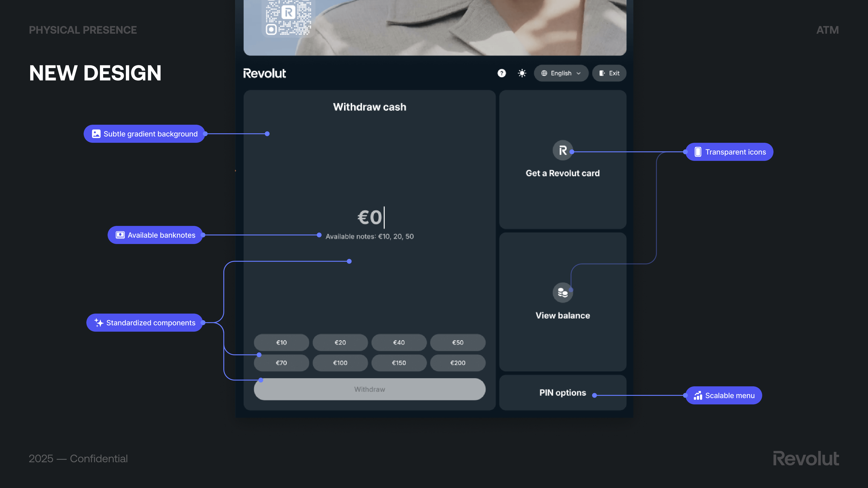Click the help question mark icon

click(x=501, y=73)
